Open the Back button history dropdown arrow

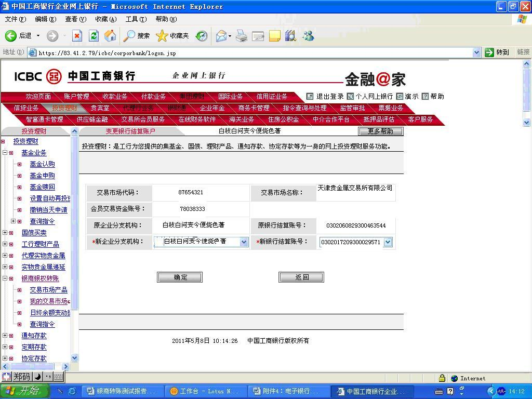click(38, 36)
